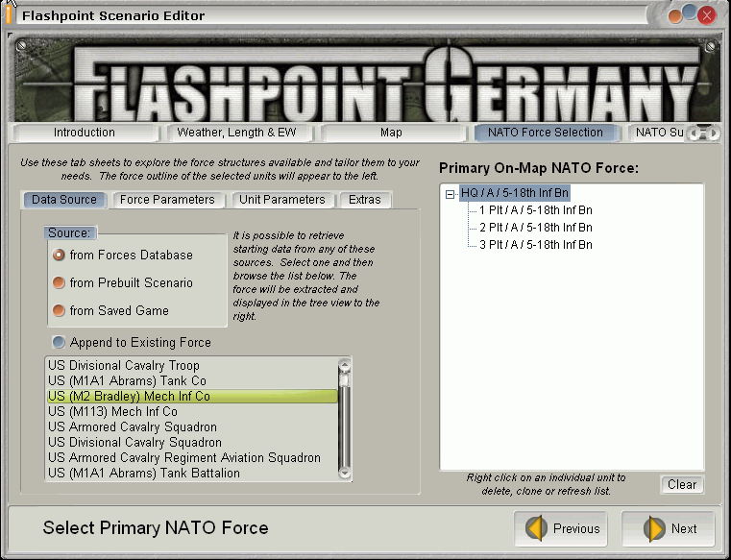The height and width of the screenshot is (560, 731).
Task: Choose US Armored Cavalry Squadron
Action: [192, 427]
